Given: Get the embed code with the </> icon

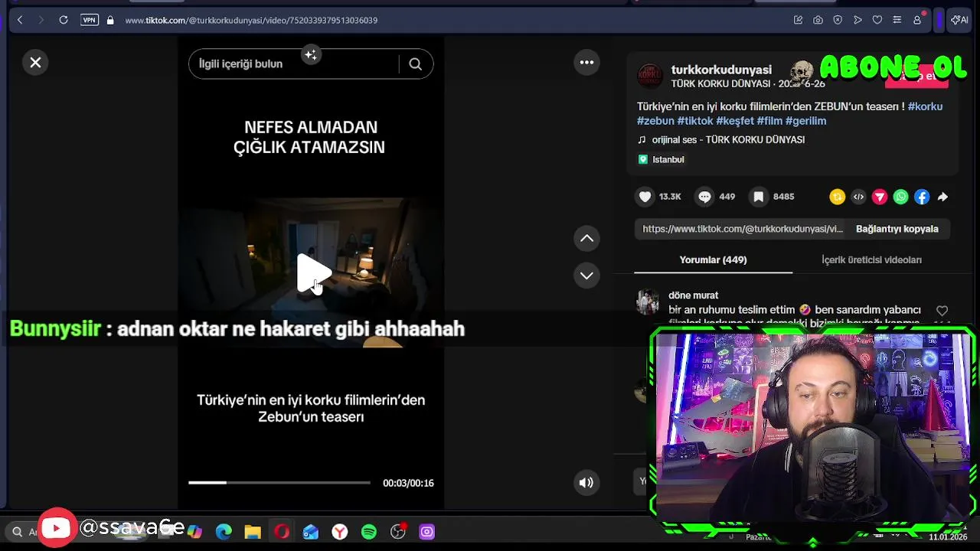Looking at the screenshot, I should point(858,197).
